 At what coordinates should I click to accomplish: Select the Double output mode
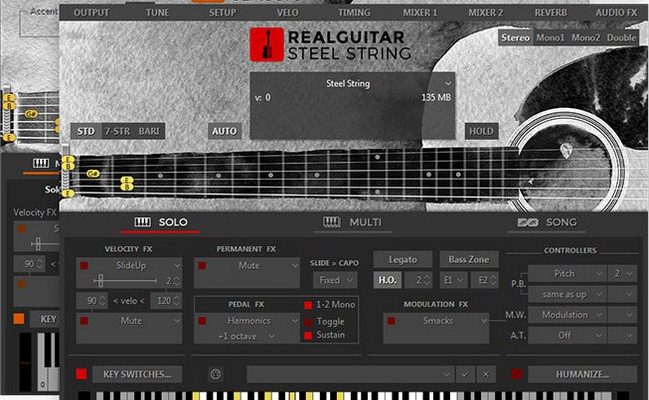pyautogui.click(x=622, y=37)
